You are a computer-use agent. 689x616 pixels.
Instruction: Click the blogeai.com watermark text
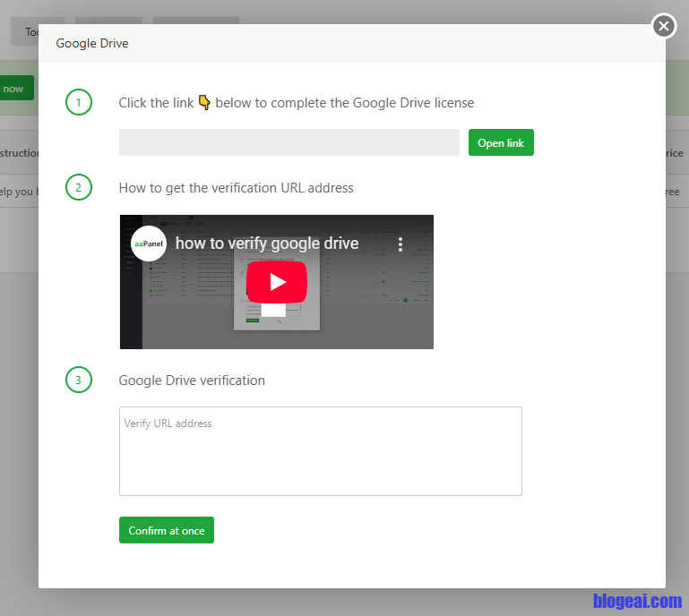(637, 602)
